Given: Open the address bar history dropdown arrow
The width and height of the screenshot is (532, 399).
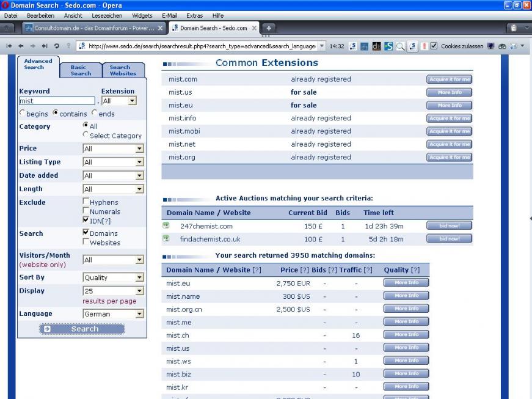Looking at the screenshot, I should pos(322,46).
